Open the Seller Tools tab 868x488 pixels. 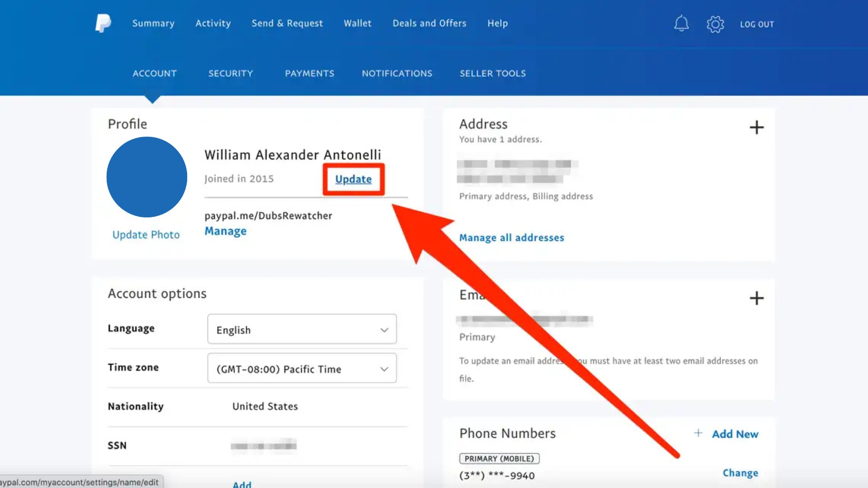pyautogui.click(x=492, y=73)
